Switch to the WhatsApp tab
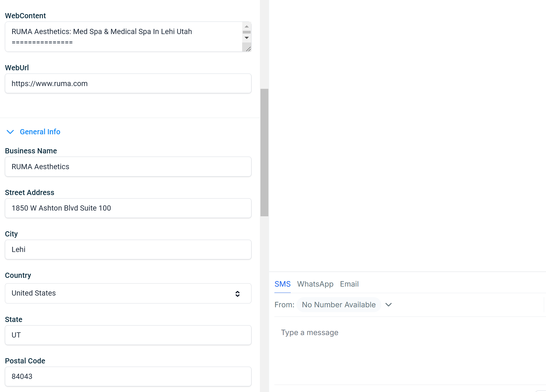 pos(315,284)
